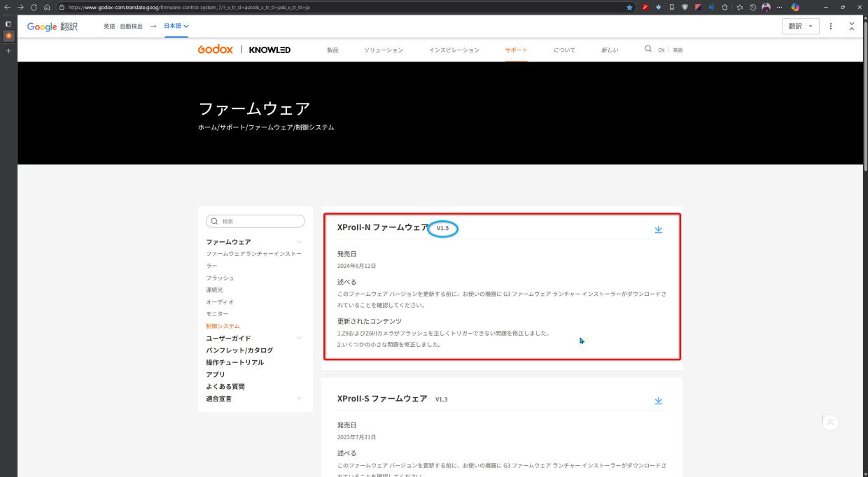This screenshot has width=868, height=477.
Task: Open the bookmark-shaped extension icon
Action: (x=672, y=7)
